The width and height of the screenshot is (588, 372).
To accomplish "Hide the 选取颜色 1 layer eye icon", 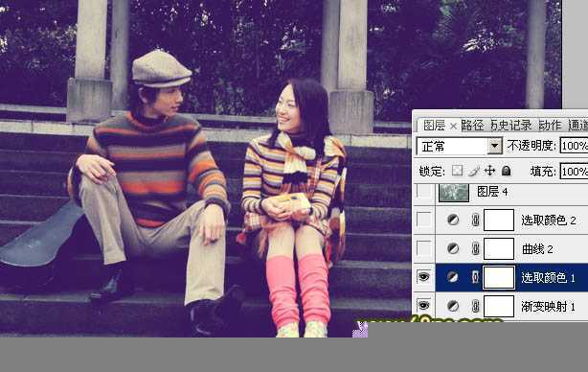I will coord(423,277).
